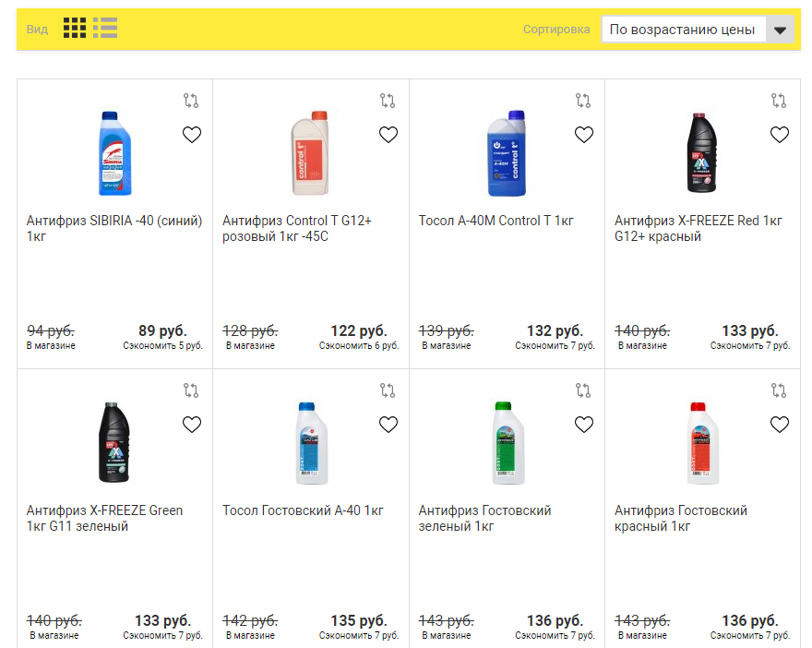Open the sorting dropdown arrow
This screenshot has height=648, width=812.
click(781, 30)
